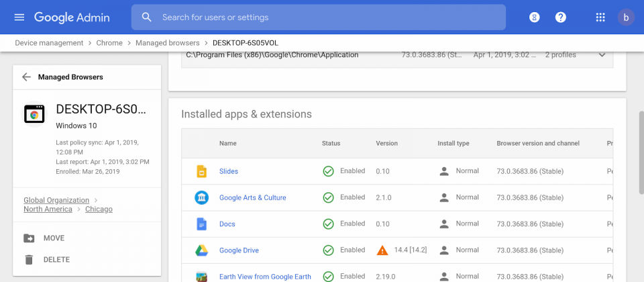Click the Google Drive app icon

point(201,250)
